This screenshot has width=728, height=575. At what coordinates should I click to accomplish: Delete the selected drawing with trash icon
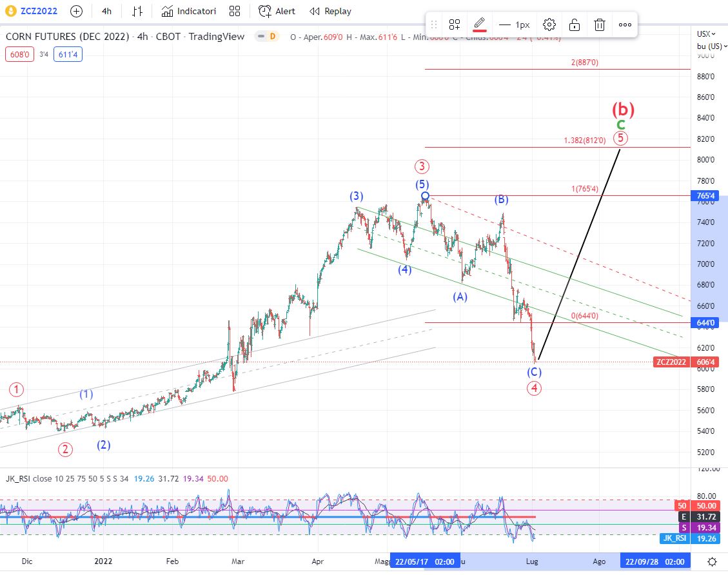pos(600,24)
